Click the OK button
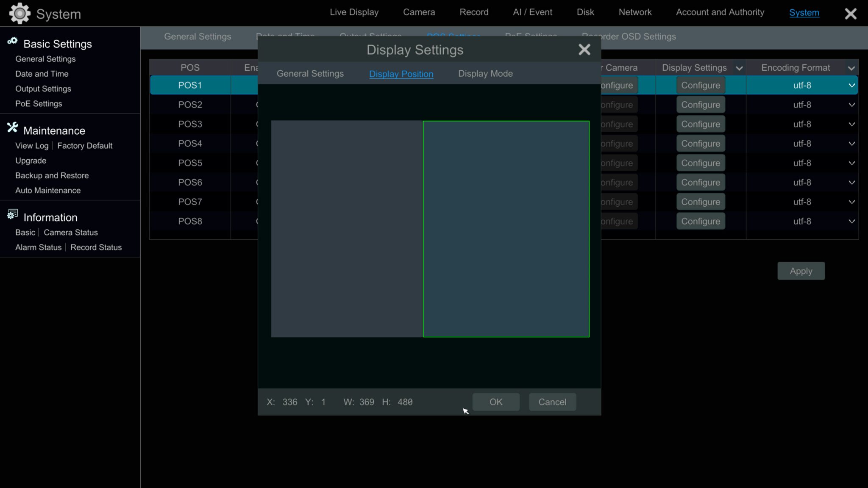Screen dimensions: 868x488 click(495, 402)
